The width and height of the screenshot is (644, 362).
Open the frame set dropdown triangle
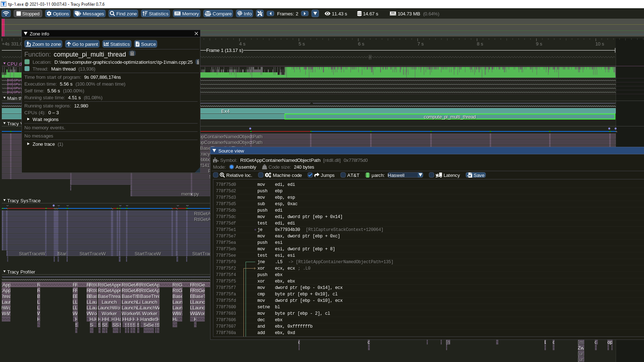pyautogui.click(x=315, y=14)
